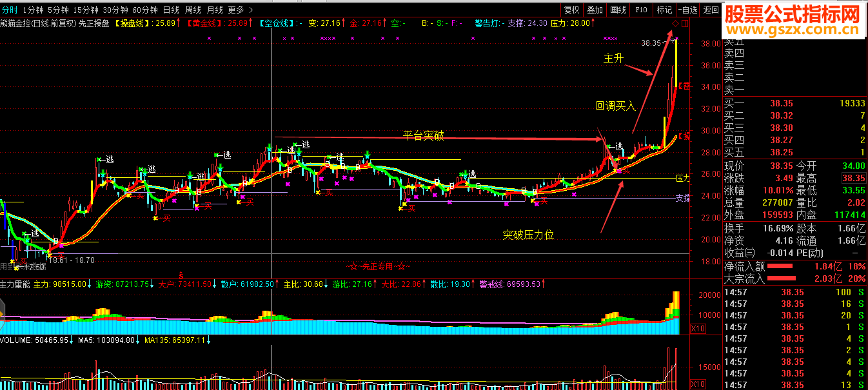
Task: Click the 14:57 trade row with volume 13
Action: coord(794,385)
